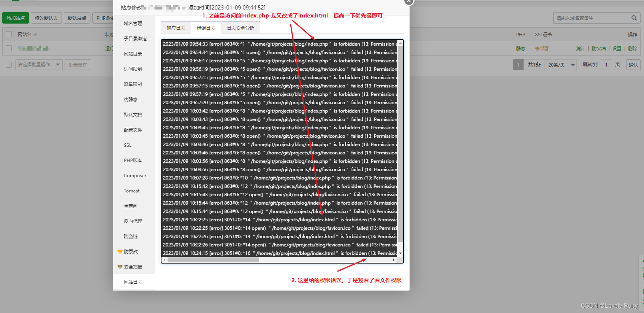Open the 请选择批量操作 dropdown
Viewport: 644px width, 313px height.
(39, 65)
